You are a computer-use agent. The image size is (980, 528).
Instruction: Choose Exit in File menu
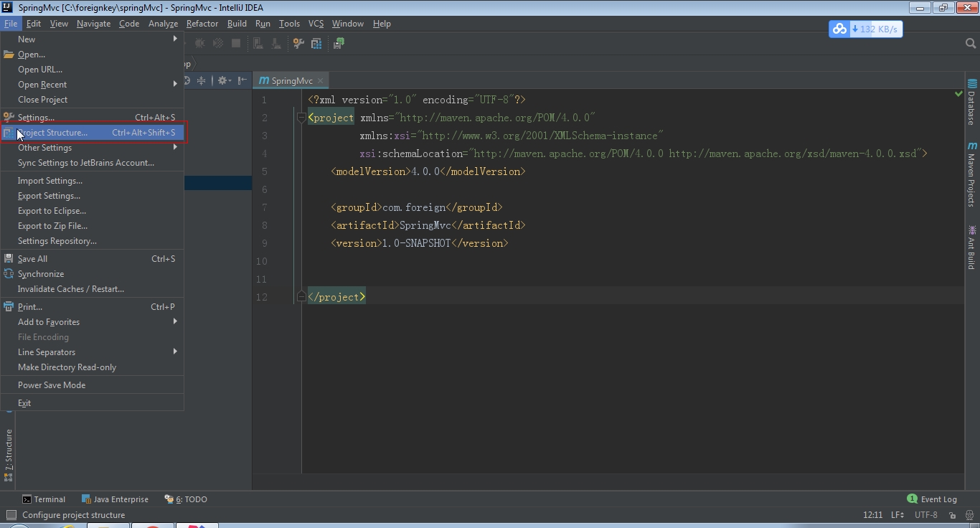[92, 403]
